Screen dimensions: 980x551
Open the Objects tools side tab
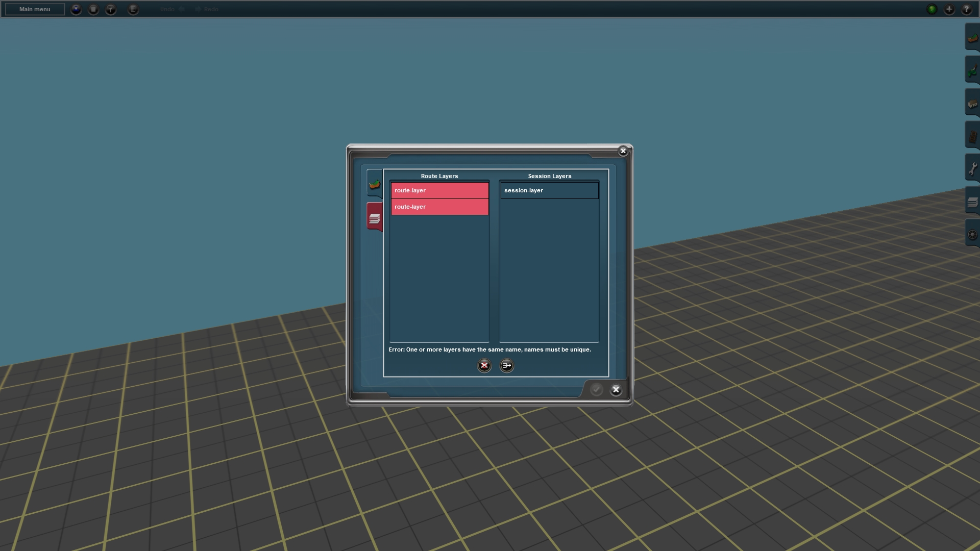click(x=972, y=104)
